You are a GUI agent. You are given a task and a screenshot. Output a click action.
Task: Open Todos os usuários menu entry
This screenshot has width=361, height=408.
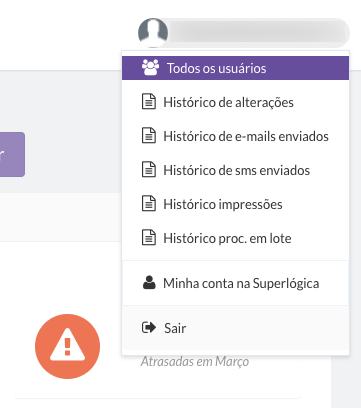[x=235, y=68]
